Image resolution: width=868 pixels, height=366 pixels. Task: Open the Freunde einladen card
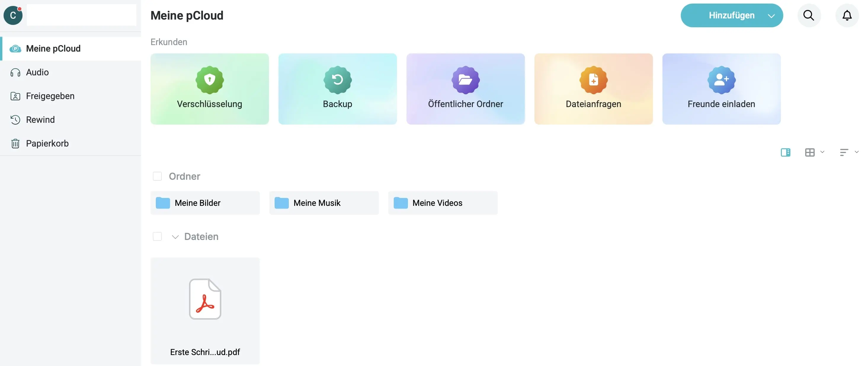[x=721, y=89]
